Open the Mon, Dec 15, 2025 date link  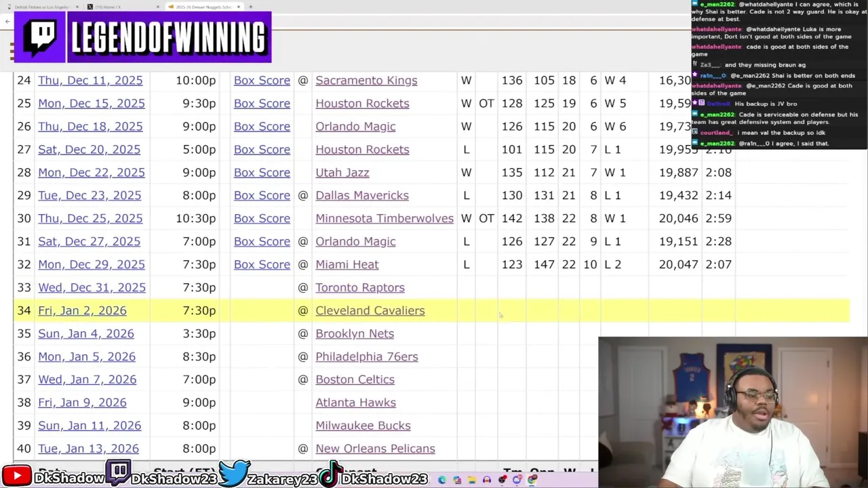click(x=92, y=104)
